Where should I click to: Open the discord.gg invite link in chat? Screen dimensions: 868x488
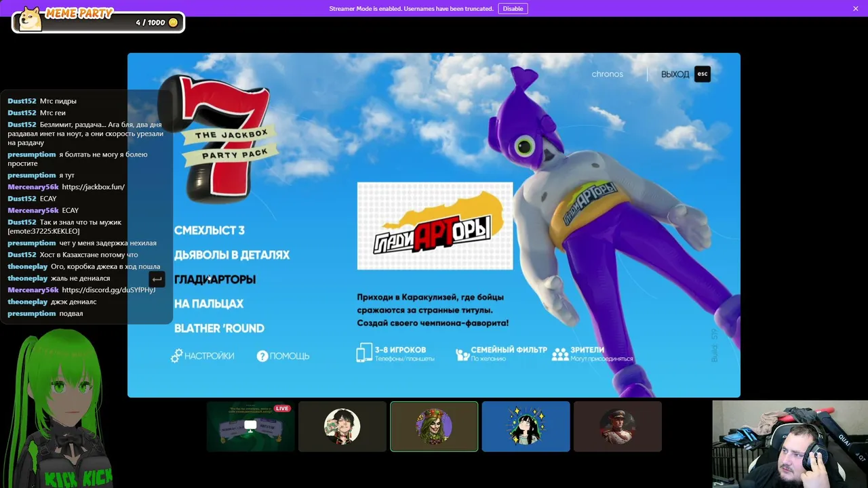(x=108, y=290)
